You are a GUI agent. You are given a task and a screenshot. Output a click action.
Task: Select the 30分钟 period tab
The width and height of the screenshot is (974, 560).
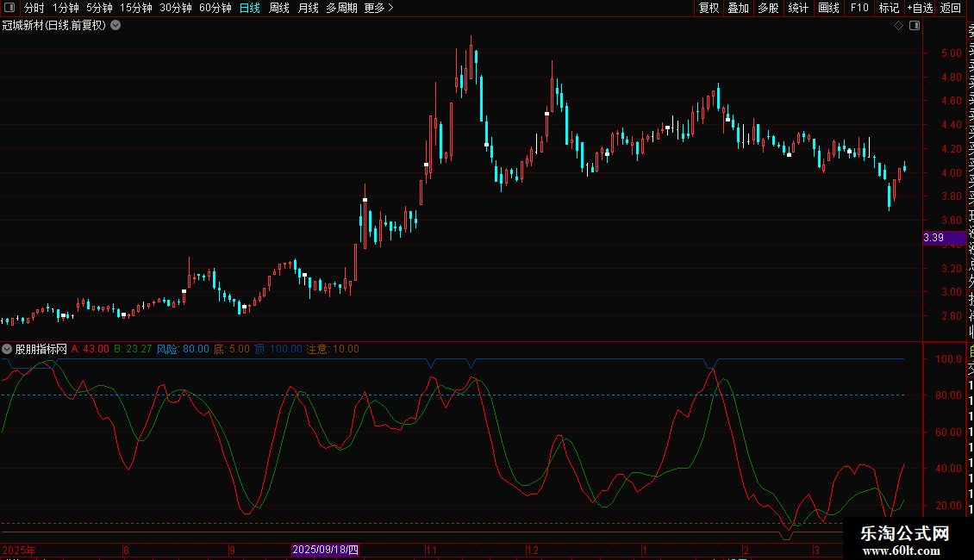click(x=176, y=8)
